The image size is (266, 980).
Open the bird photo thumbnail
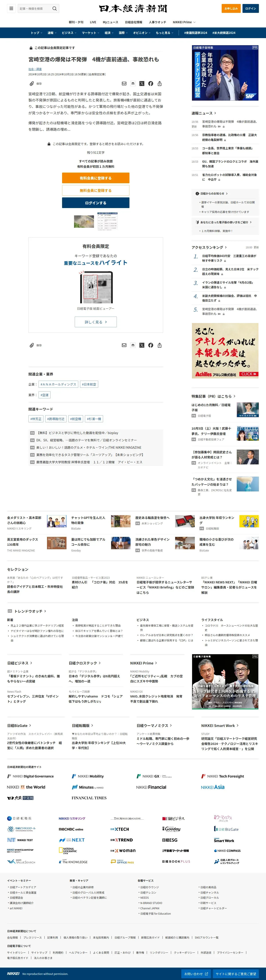point(84,221)
